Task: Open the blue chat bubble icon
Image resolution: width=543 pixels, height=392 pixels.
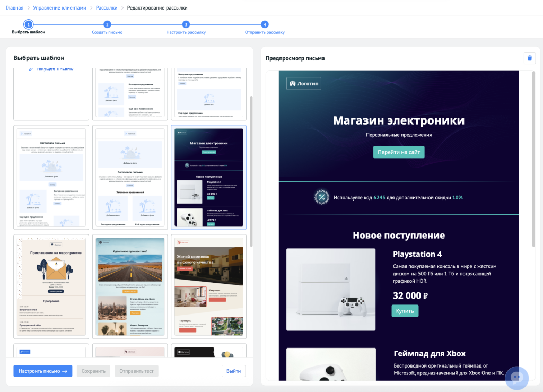Action: (x=516, y=378)
